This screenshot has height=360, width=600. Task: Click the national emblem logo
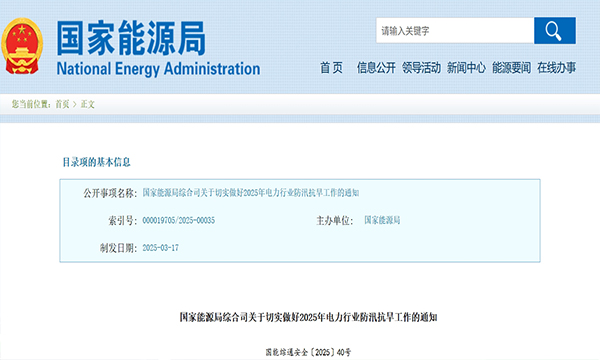coord(22,46)
